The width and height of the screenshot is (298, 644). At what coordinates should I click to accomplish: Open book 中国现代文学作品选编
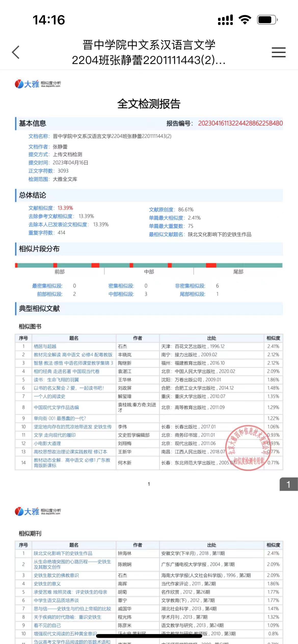coord(56,407)
